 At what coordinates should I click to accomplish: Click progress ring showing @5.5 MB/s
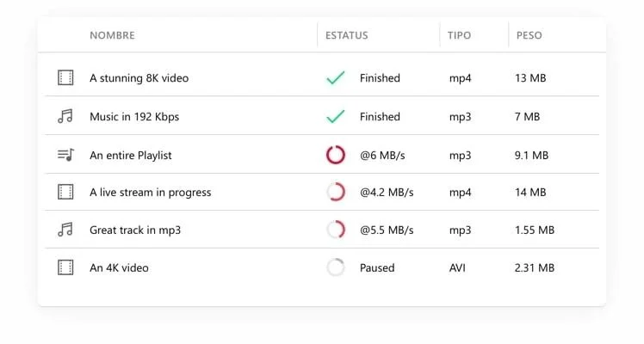336,230
